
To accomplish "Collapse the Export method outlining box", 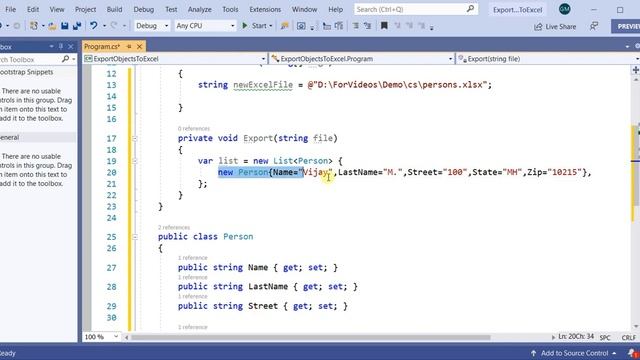I will pos(135,138).
